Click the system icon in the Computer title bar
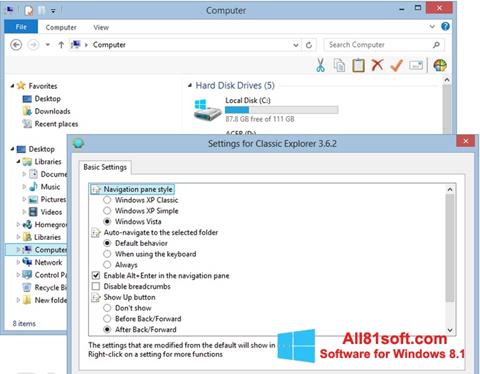This screenshot has height=374, width=480. click(10, 10)
